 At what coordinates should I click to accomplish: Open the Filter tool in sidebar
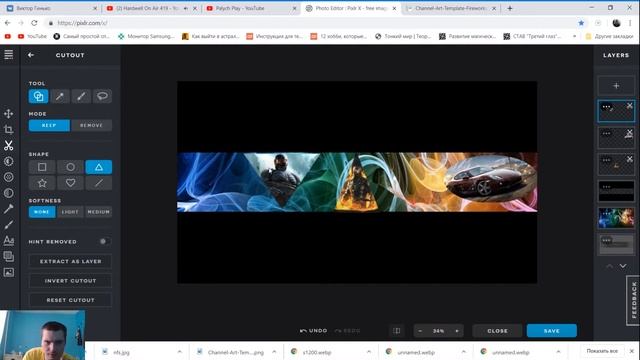pos(9,177)
